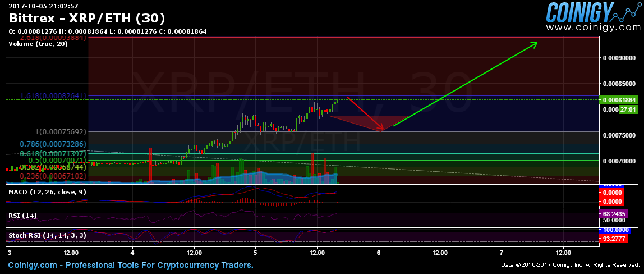Click the 0.00070000 price axis label
This screenshot has width=644, height=274.
click(619, 161)
